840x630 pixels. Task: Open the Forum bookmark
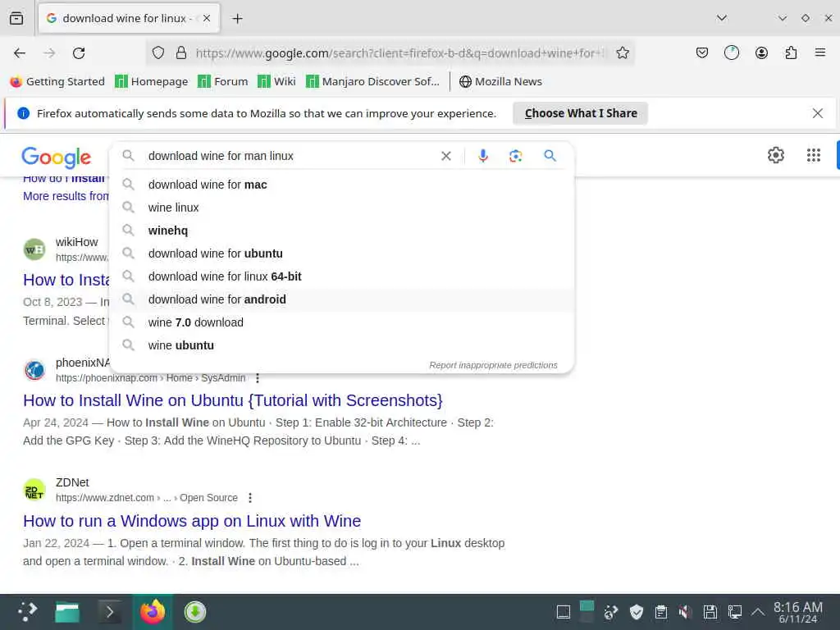click(223, 81)
